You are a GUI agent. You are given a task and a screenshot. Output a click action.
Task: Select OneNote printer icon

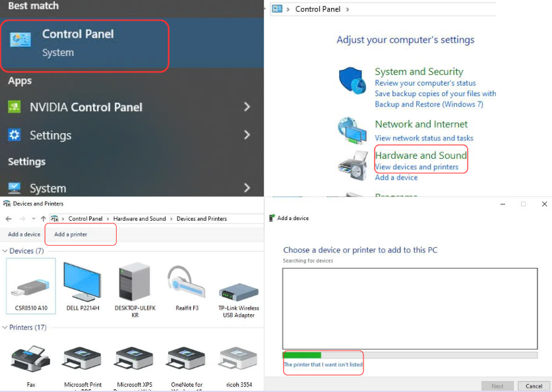(x=187, y=368)
